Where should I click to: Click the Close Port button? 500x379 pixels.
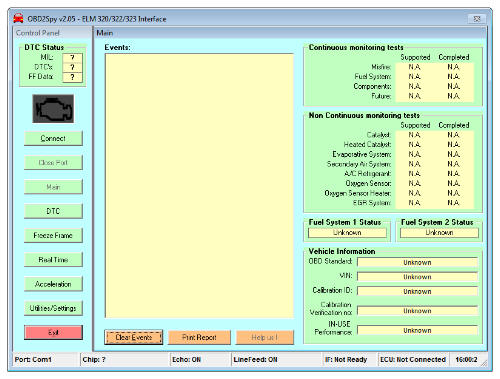[x=53, y=163]
